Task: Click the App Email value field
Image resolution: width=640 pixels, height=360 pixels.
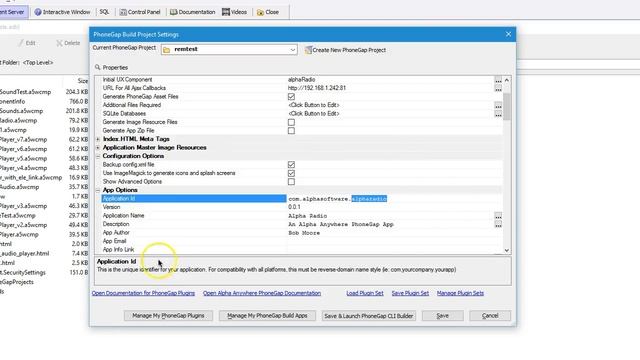Action: [x=394, y=241]
